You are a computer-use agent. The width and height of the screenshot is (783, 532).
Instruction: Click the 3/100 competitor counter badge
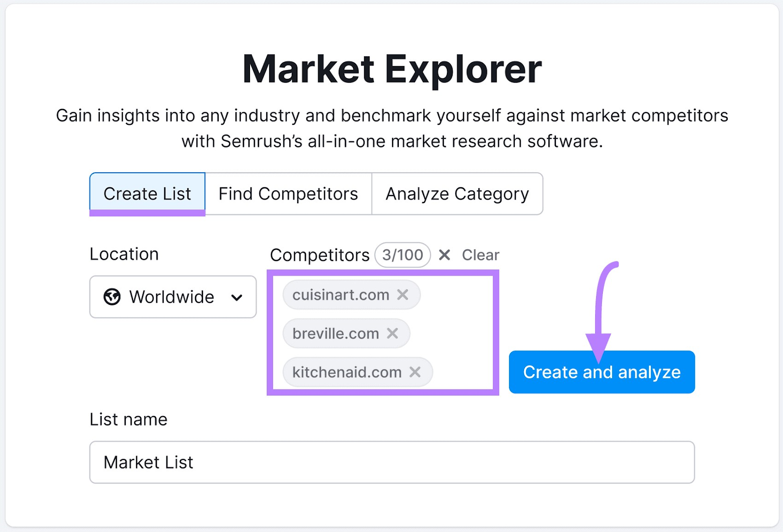point(402,254)
